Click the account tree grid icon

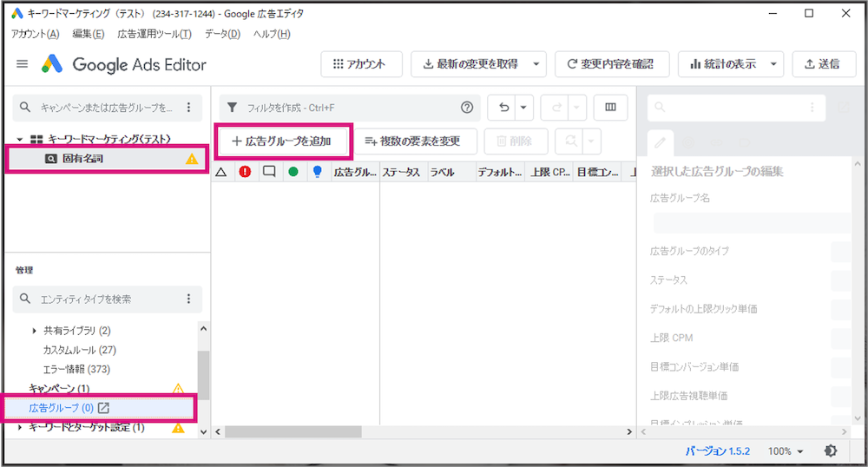[36, 140]
